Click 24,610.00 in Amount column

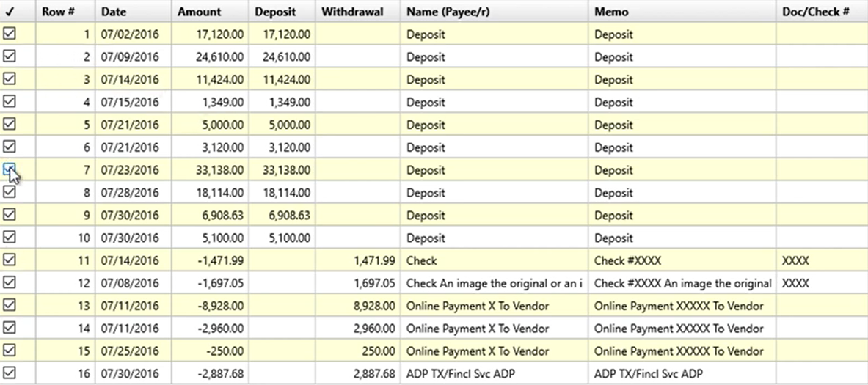(x=211, y=57)
